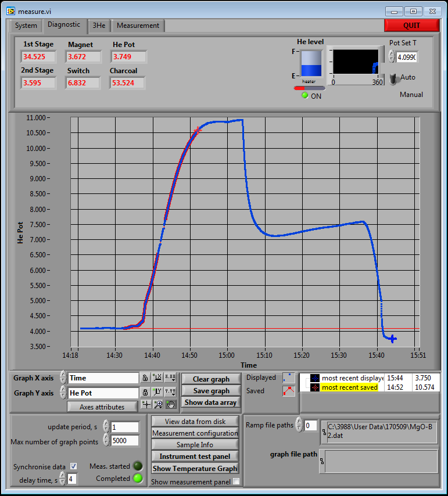The height and width of the screenshot is (496, 448).
Task: Open the Instrument test panel
Action: coord(195,457)
